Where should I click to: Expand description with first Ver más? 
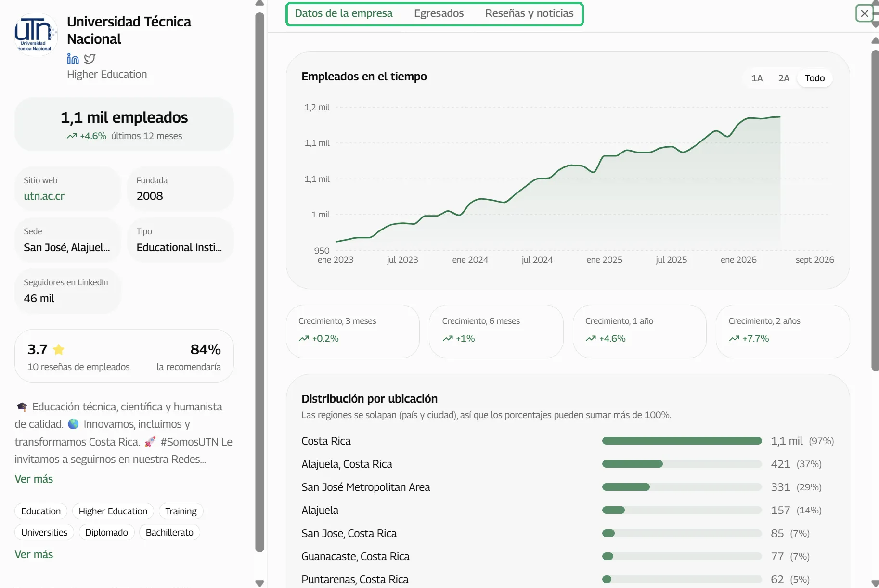34,479
